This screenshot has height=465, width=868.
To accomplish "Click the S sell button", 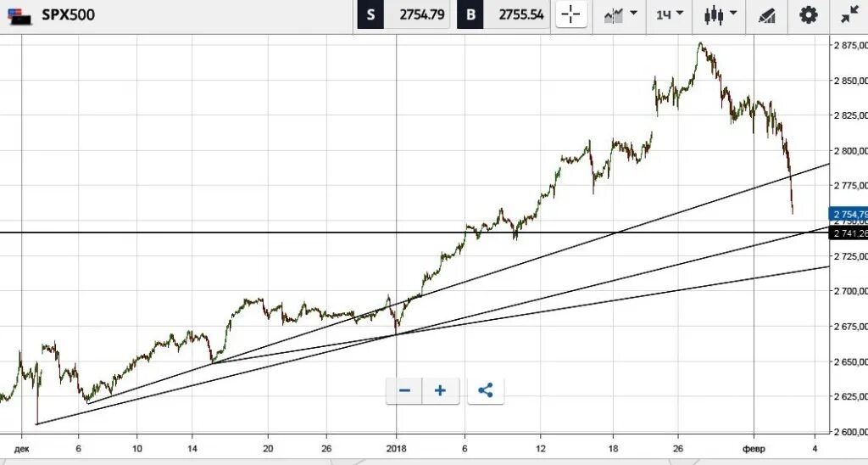I will tap(370, 15).
